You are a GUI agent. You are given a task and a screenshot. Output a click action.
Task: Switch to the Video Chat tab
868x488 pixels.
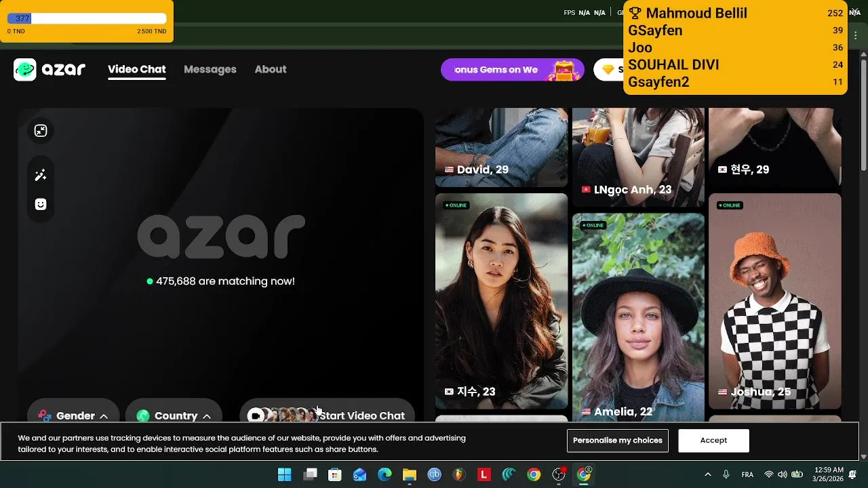(x=137, y=69)
